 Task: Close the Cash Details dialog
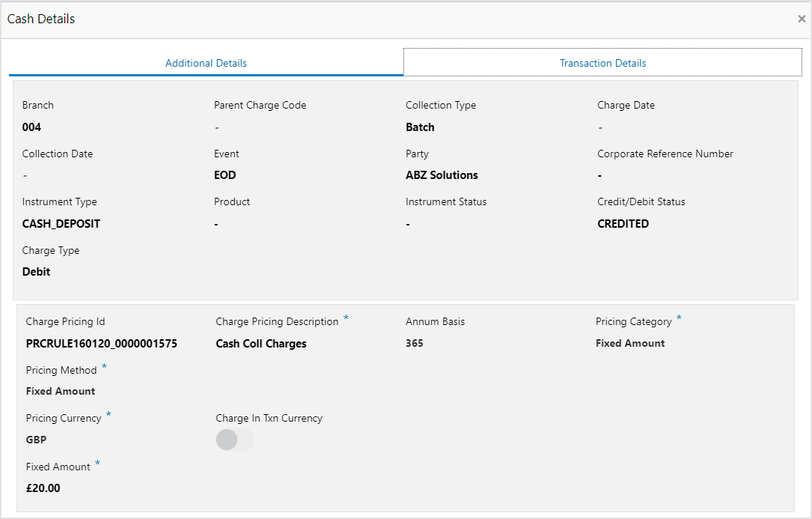(x=801, y=19)
